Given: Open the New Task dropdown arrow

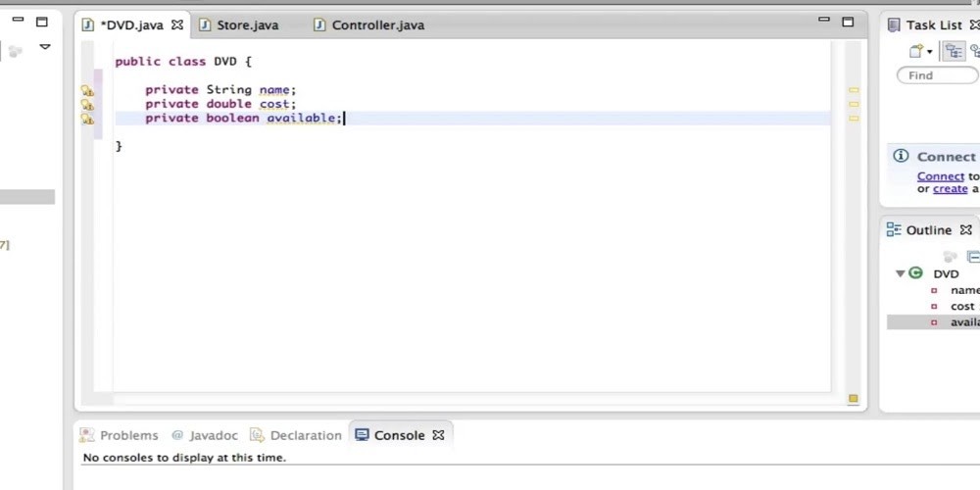Looking at the screenshot, I should click(930, 52).
